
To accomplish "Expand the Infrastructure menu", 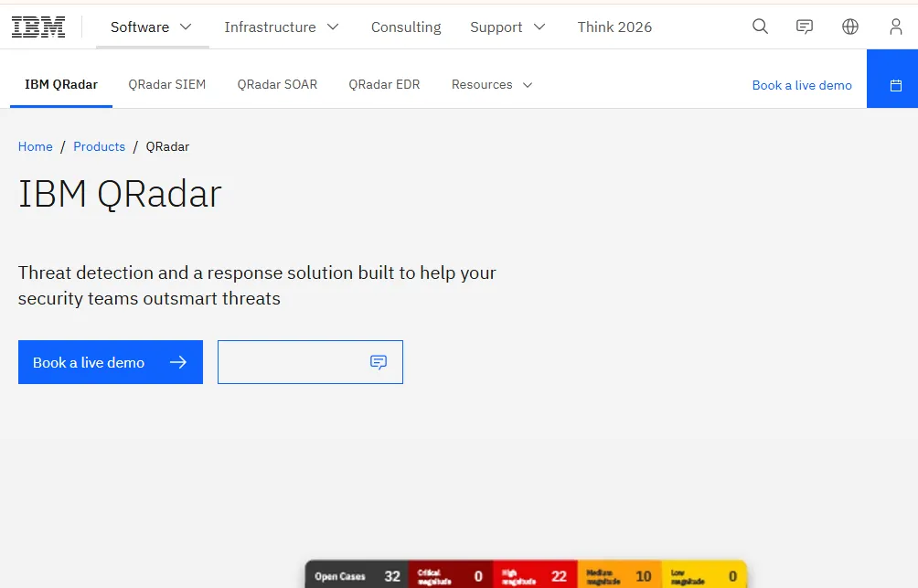I will coord(282,27).
